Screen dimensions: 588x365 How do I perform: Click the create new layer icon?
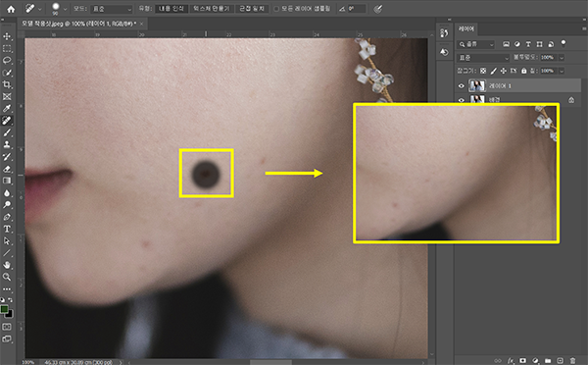pos(560,360)
